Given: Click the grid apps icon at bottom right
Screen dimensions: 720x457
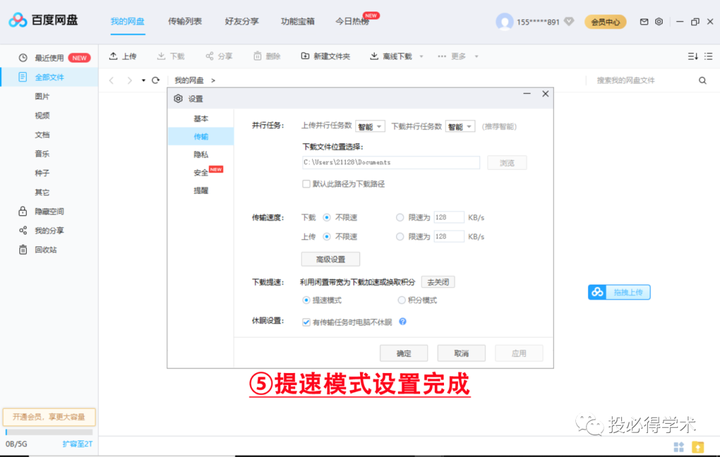Looking at the screenshot, I should coord(679,446).
